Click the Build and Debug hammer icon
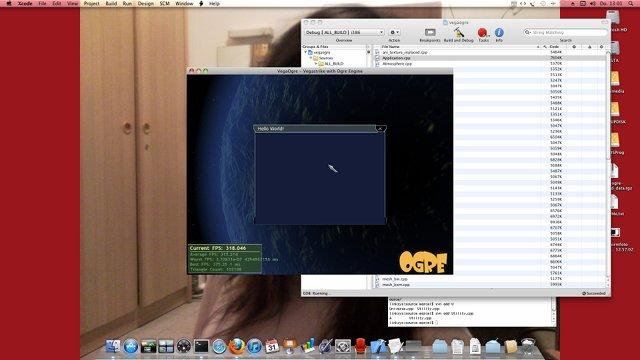640x360 pixels. coord(459,33)
